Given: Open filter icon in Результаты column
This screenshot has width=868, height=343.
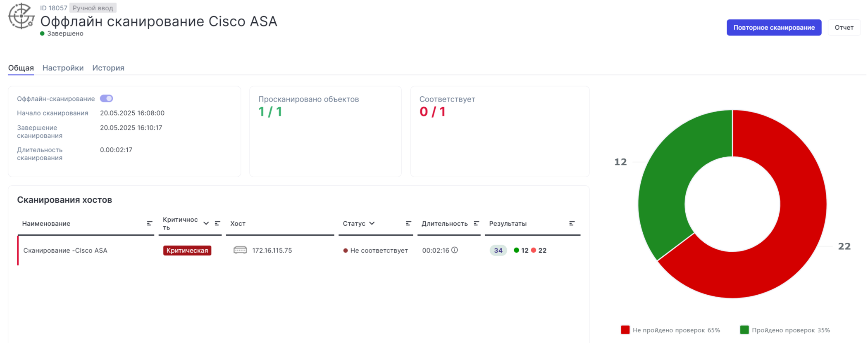Looking at the screenshot, I should (x=572, y=223).
